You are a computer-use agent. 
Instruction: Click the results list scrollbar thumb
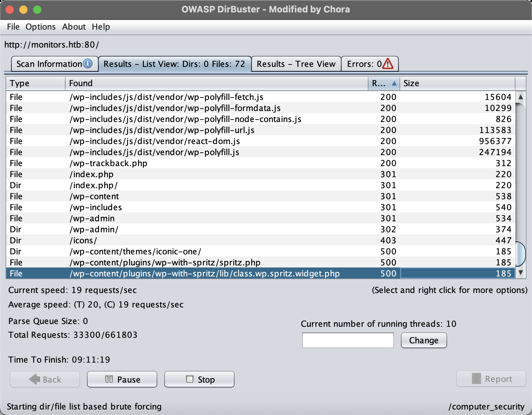click(x=520, y=254)
